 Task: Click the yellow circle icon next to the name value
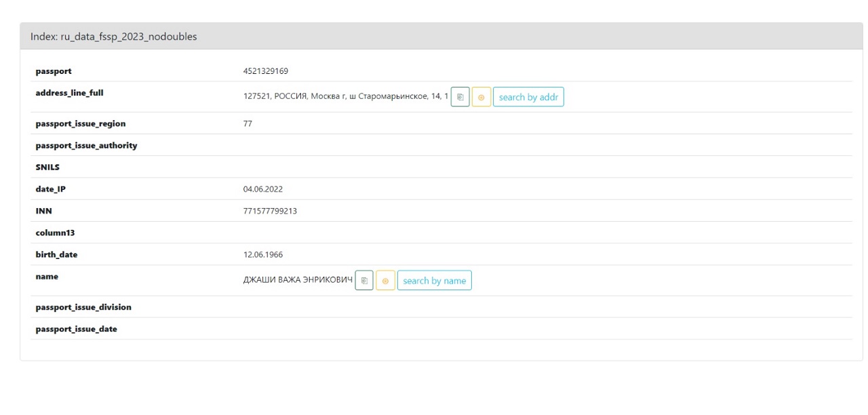click(385, 281)
